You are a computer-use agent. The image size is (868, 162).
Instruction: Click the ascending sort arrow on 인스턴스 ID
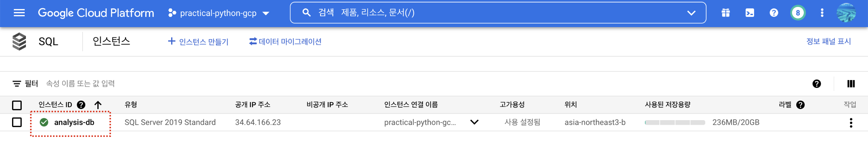click(98, 105)
